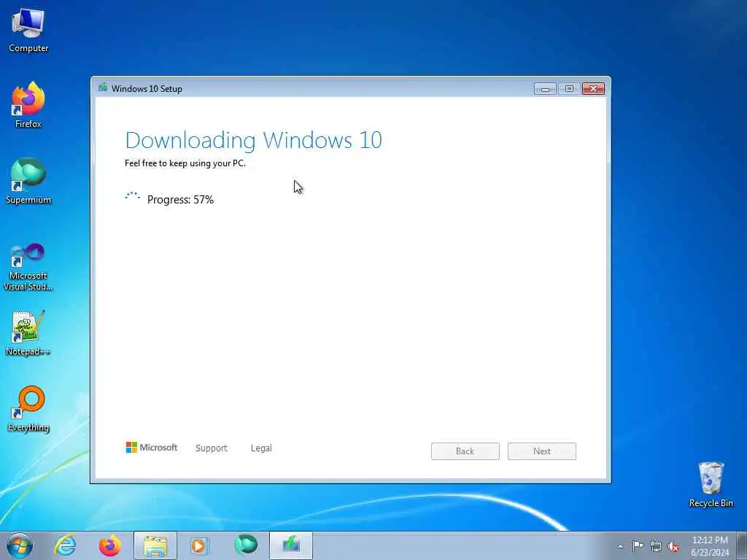Launch Internet Explorer from the taskbar
747x560 pixels.
tap(65, 545)
